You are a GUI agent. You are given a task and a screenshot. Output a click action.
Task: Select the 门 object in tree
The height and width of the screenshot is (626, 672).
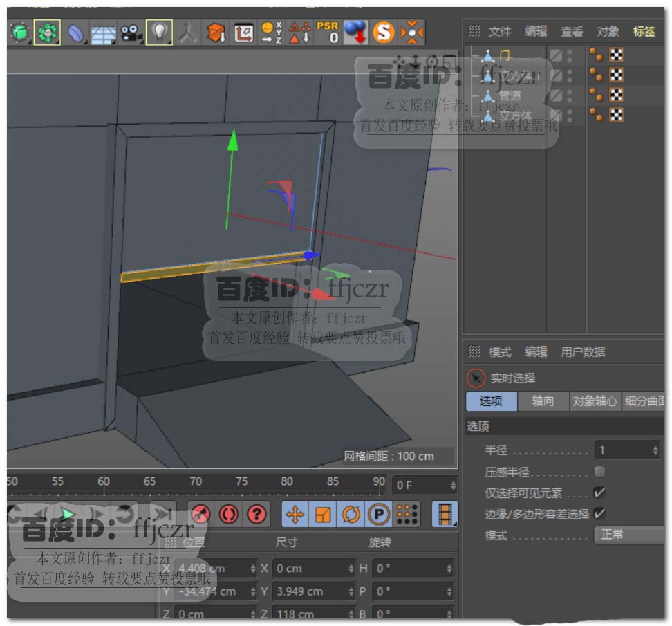[x=504, y=55]
